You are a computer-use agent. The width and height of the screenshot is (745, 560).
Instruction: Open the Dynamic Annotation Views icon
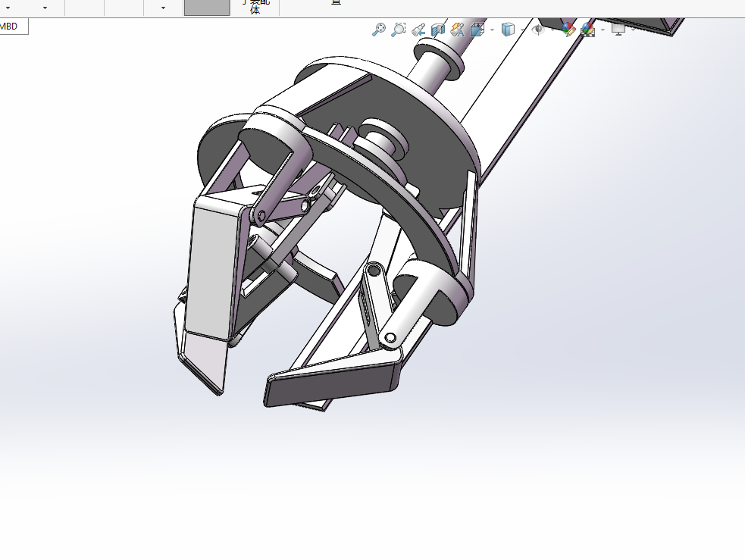point(458,30)
